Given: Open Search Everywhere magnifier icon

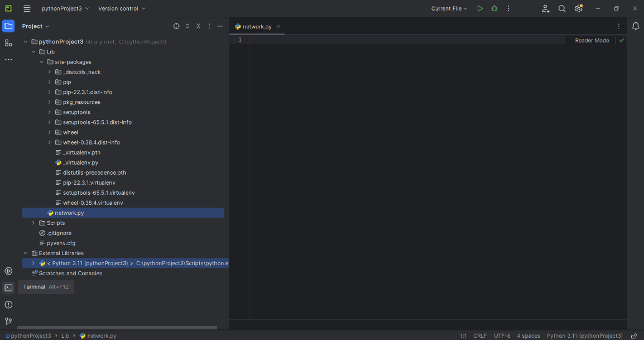Looking at the screenshot, I should point(562,8).
